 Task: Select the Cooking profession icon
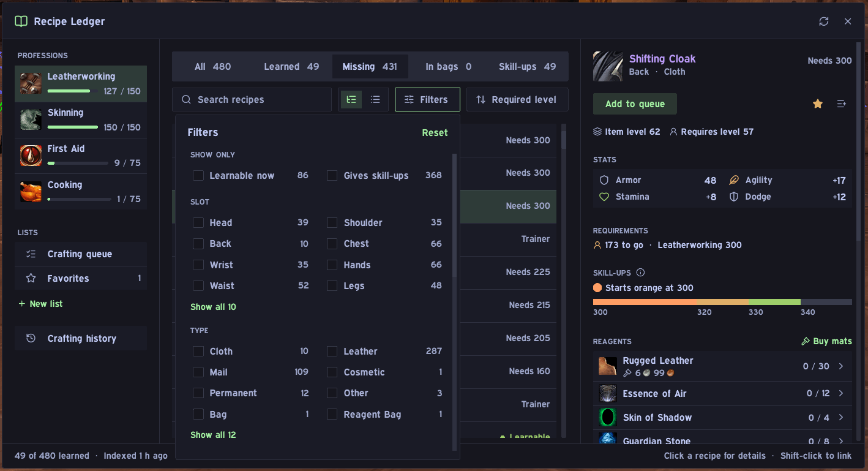coord(31,192)
